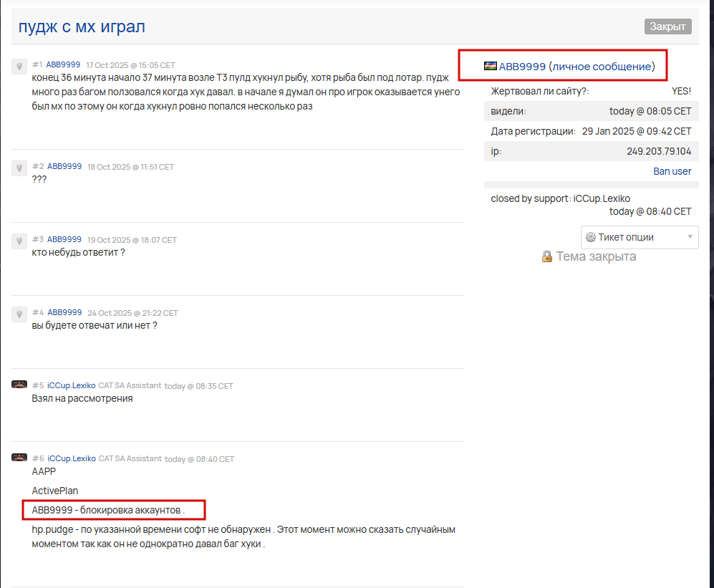The width and height of the screenshot is (714, 588).
Task: Click post number #4
Action: (38, 312)
